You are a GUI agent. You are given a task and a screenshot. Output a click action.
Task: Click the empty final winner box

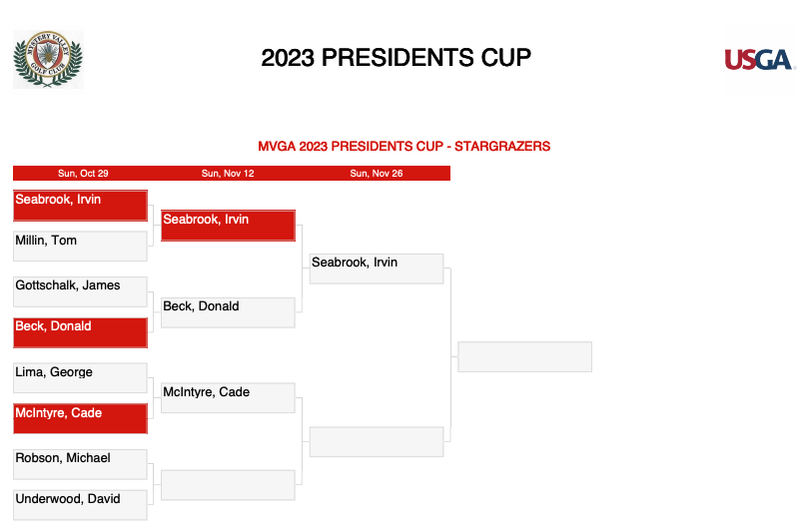524,356
